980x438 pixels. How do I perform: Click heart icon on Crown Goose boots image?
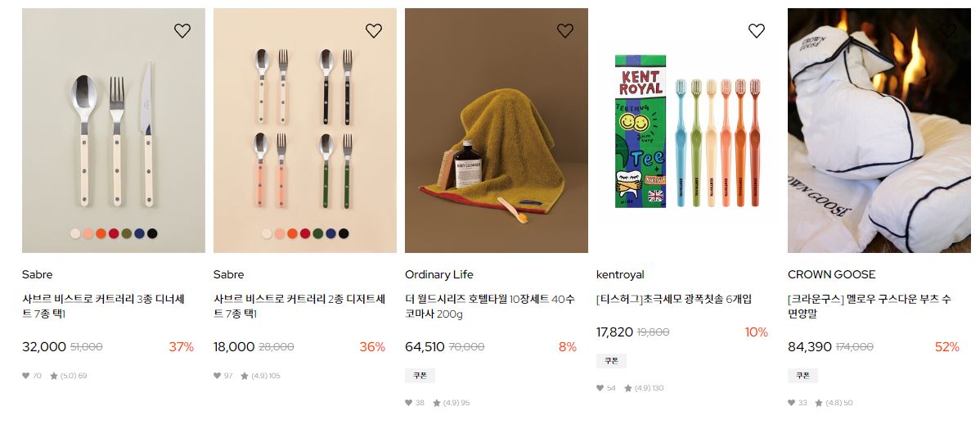click(x=947, y=30)
